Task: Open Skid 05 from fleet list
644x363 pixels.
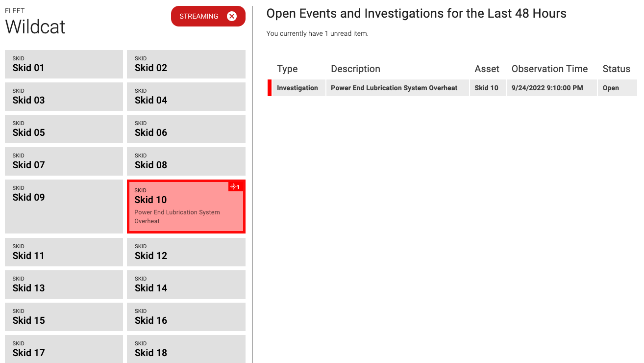Action: (x=64, y=129)
